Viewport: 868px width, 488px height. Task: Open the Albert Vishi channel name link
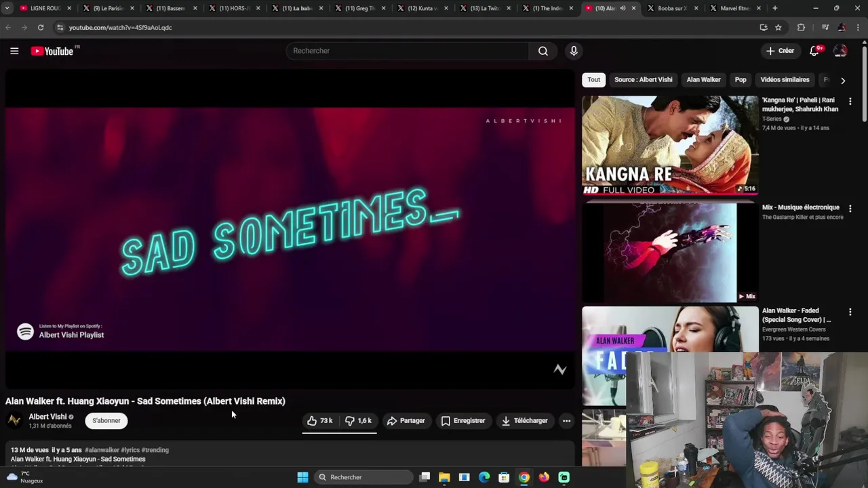47,417
